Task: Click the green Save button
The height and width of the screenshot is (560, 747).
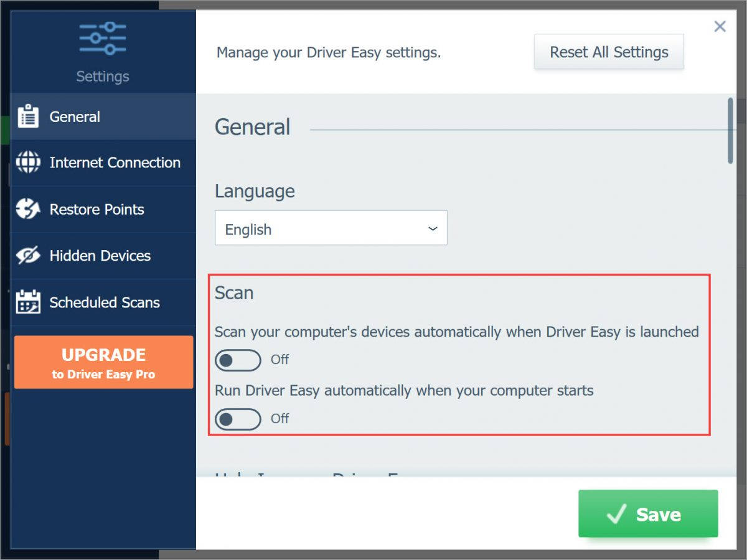Action: click(648, 514)
